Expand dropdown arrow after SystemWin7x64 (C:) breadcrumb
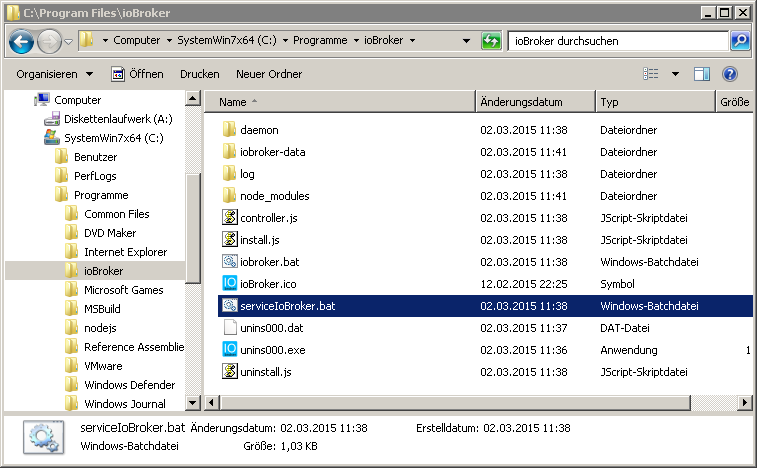Image resolution: width=757 pixels, height=468 pixels. [x=285, y=41]
